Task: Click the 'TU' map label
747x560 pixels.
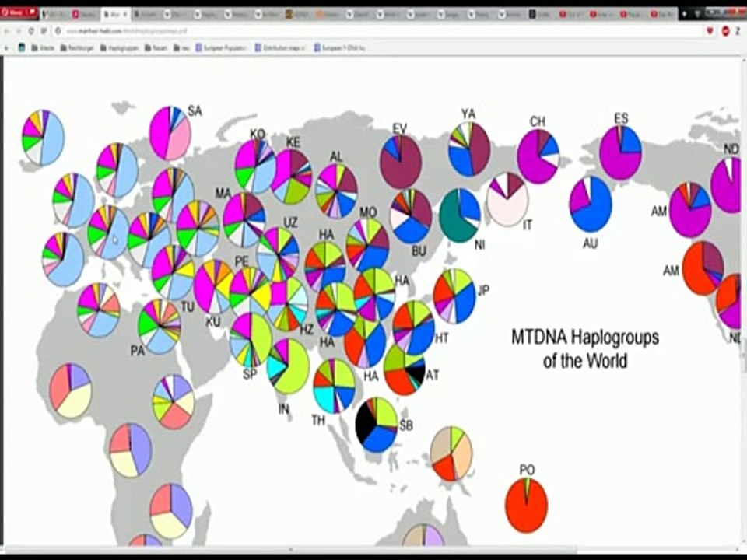Action: pyautogui.click(x=188, y=306)
